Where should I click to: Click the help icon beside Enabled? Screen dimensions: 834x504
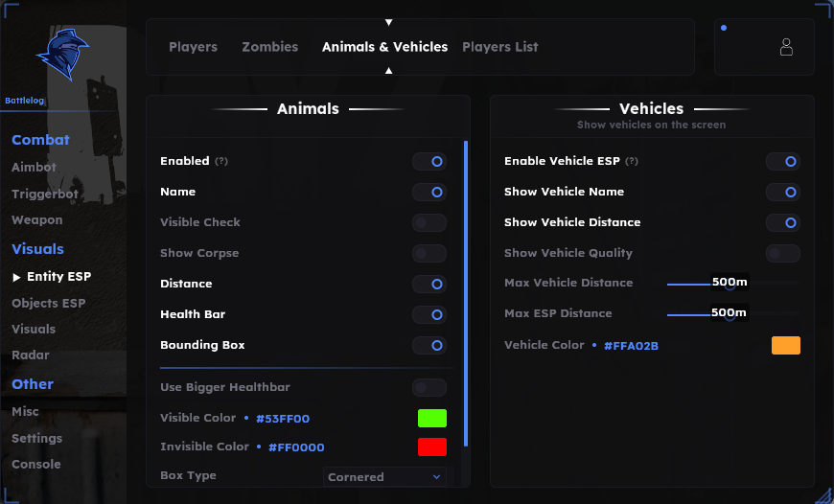point(221,161)
